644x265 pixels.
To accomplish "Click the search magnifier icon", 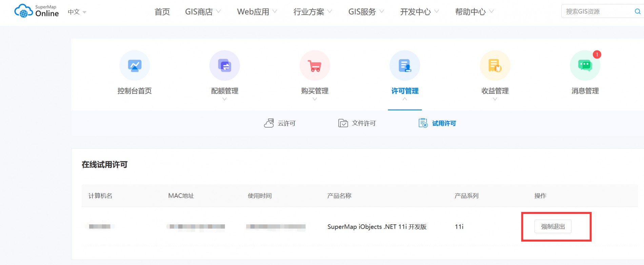I will [638, 12].
